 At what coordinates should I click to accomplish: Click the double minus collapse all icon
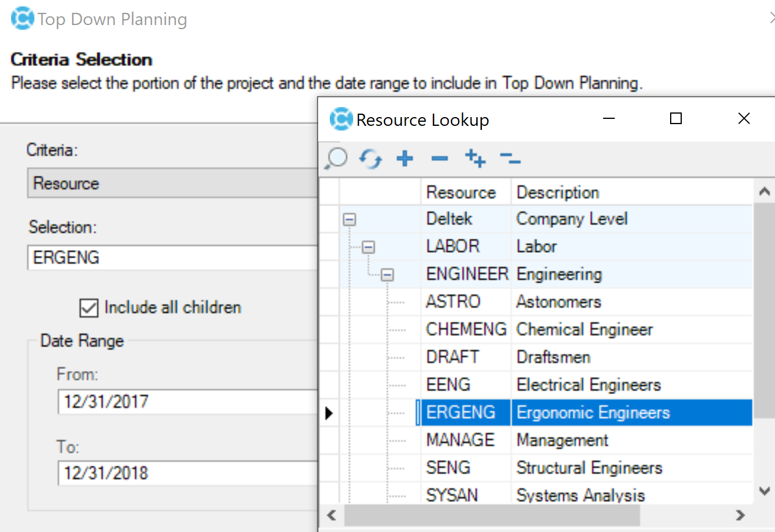tap(510, 158)
